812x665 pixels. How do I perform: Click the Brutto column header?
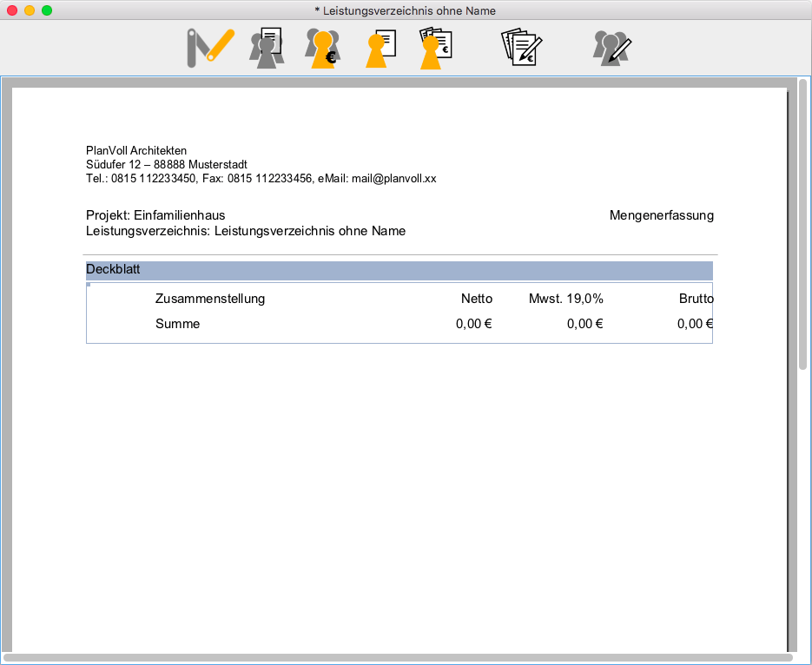point(696,299)
